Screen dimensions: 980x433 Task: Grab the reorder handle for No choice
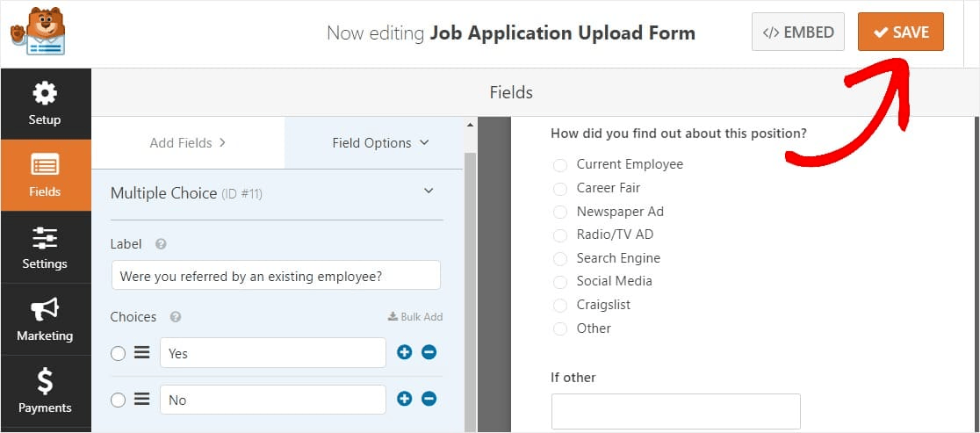tap(142, 400)
